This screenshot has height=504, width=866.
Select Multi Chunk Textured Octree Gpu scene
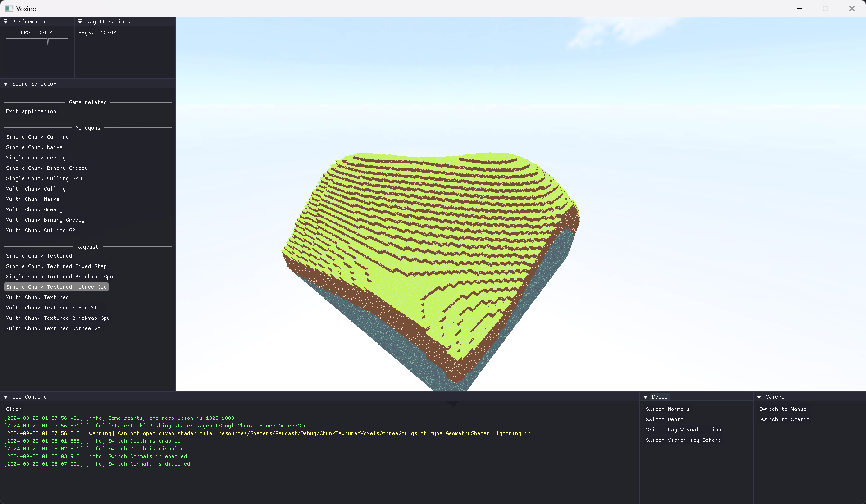click(55, 328)
